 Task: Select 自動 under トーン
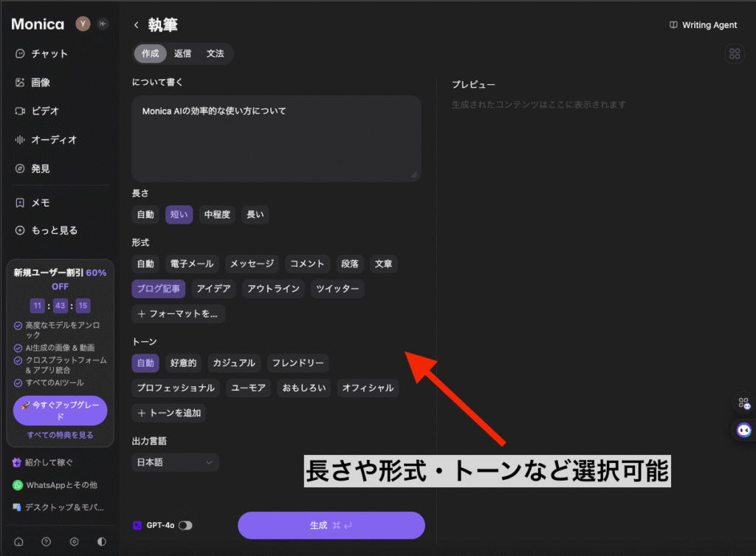(145, 363)
